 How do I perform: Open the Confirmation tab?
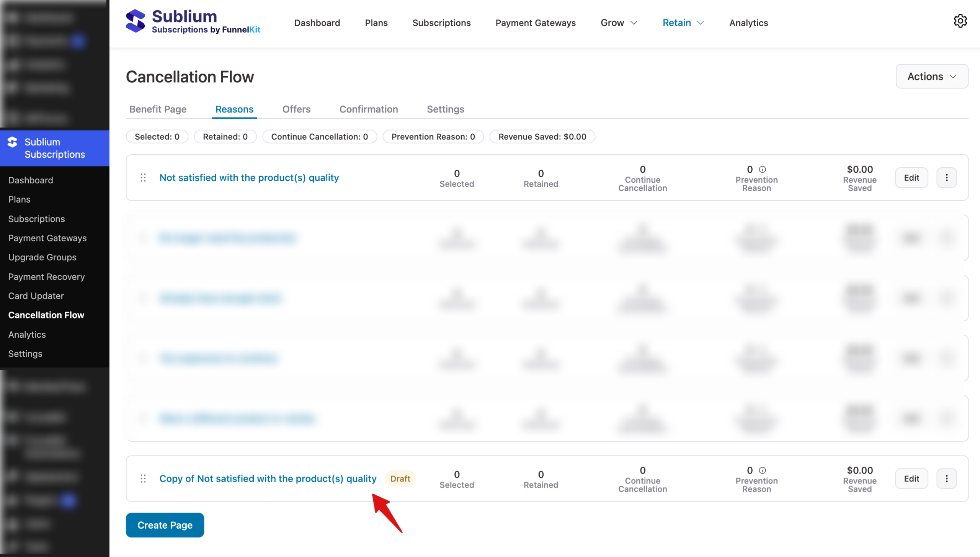[368, 109]
